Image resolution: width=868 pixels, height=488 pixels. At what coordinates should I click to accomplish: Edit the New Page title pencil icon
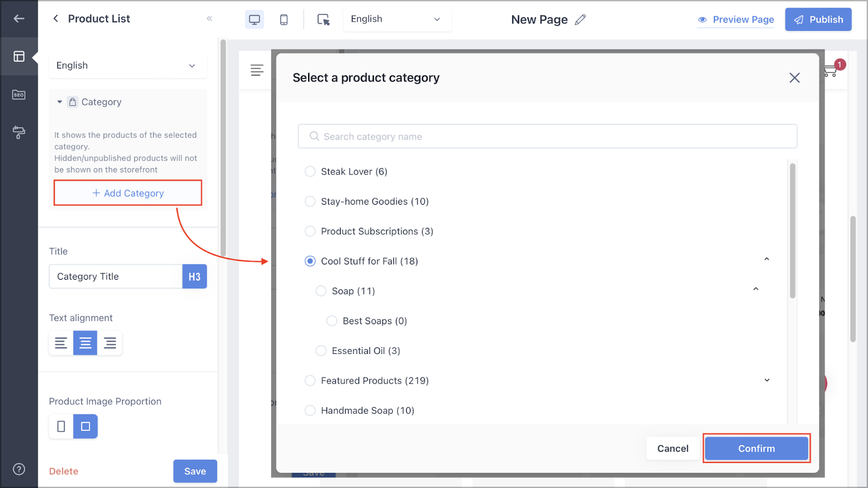click(580, 20)
